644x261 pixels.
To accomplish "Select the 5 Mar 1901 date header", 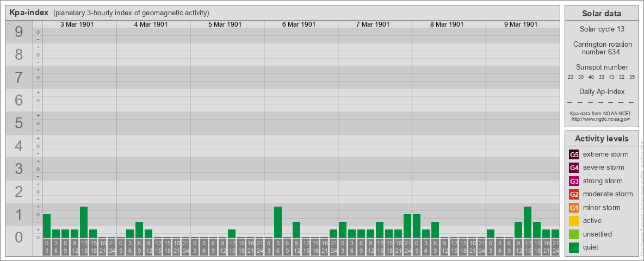I will pyautogui.click(x=225, y=24).
